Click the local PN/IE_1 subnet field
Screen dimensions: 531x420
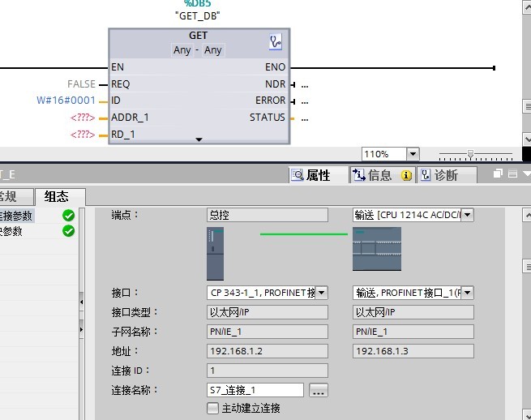pyautogui.click(x=268, y=332)
